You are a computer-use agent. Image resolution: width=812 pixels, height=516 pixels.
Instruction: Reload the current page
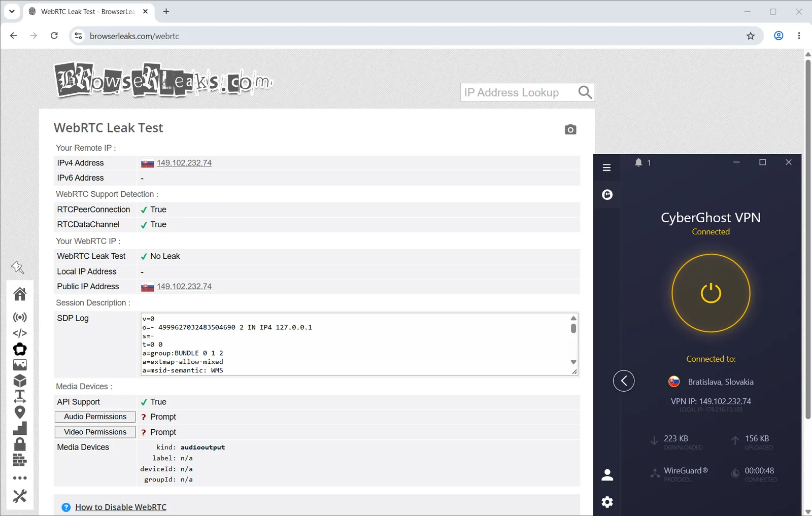tap(54, 36)
